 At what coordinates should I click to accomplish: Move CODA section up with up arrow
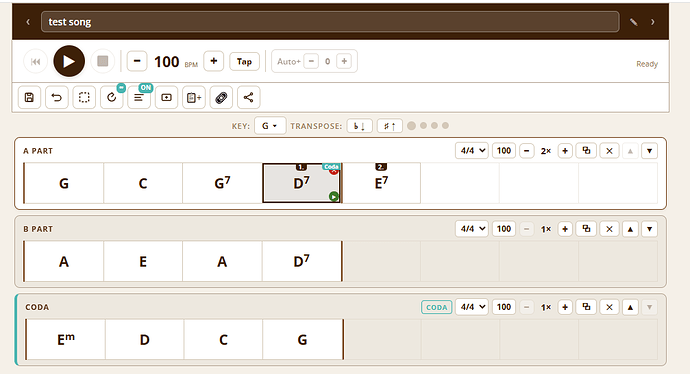coord(630,307)
